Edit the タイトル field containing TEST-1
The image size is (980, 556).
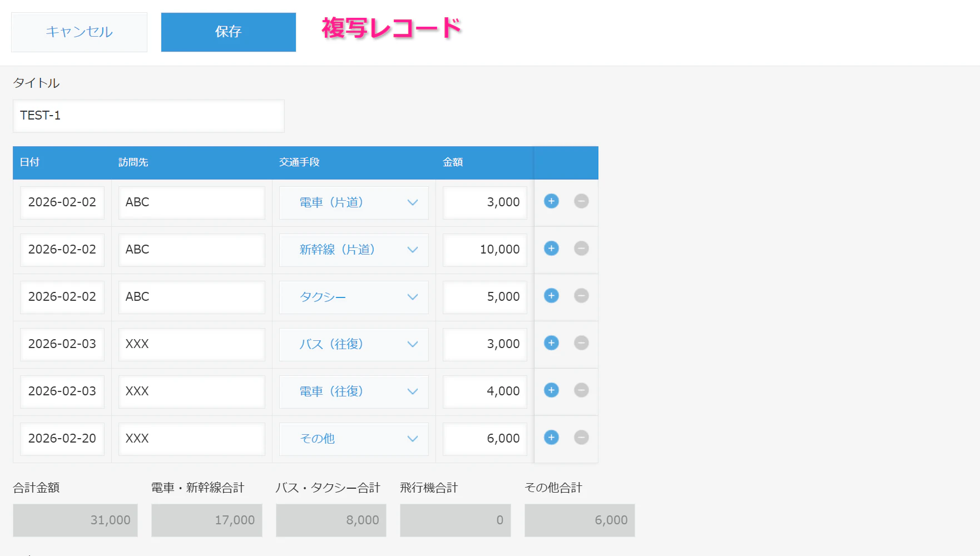click(x=149, y=116)
